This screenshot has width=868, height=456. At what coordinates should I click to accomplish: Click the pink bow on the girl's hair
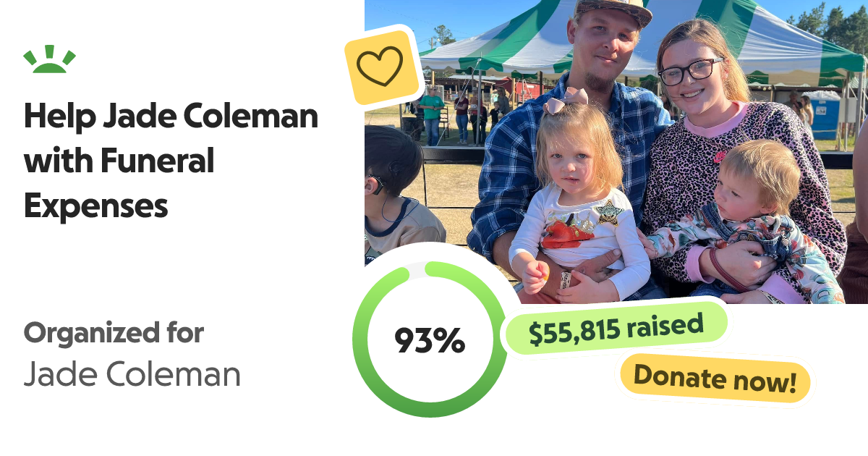566,101
